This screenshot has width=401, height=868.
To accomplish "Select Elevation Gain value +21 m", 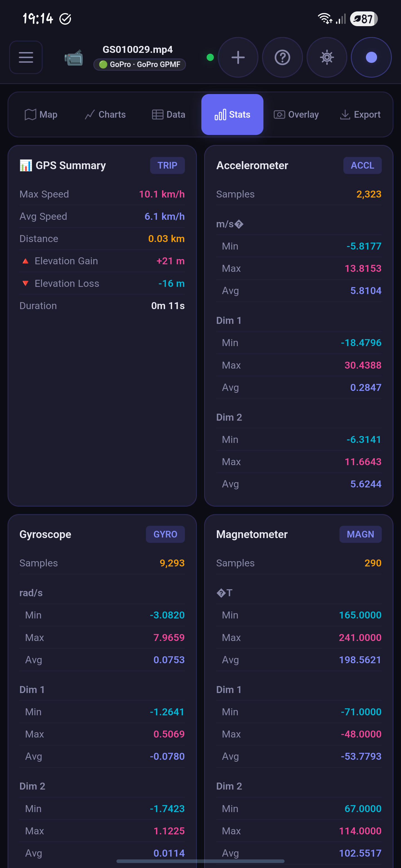I will [171, 261].
